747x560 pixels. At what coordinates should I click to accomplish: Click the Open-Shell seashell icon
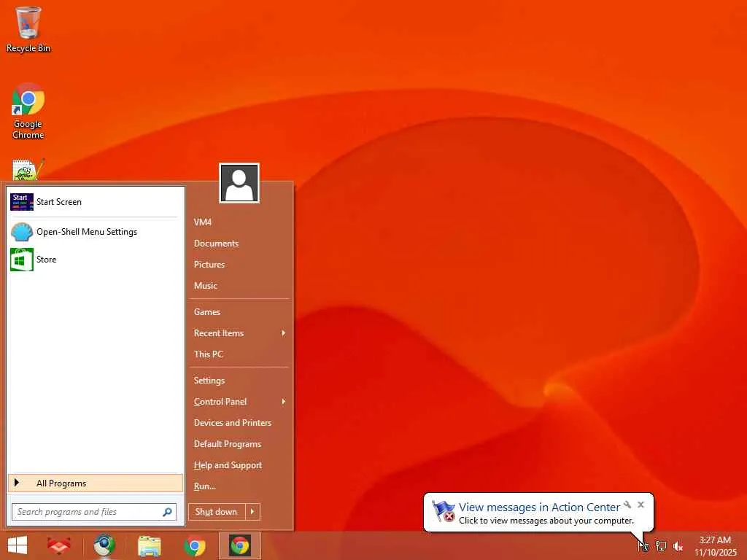tap(22, 232)
